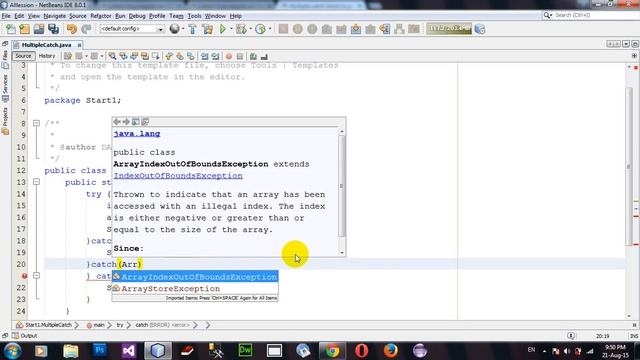Click the Find Selection magnifier editor icon
The image size is (640, 360).
coord(112,56)
